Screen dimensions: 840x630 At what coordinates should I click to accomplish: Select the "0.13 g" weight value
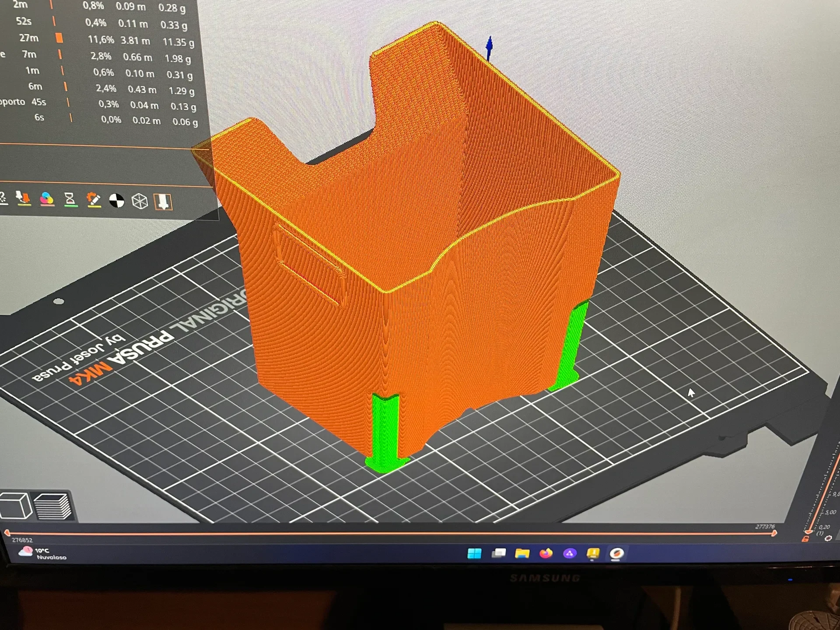pos(183,106)
